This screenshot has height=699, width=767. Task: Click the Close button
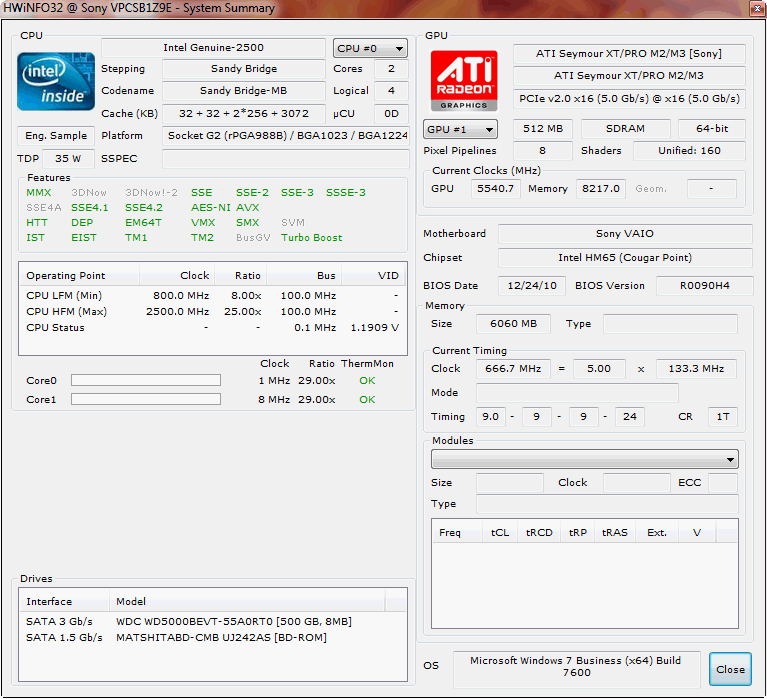(730, 669)
